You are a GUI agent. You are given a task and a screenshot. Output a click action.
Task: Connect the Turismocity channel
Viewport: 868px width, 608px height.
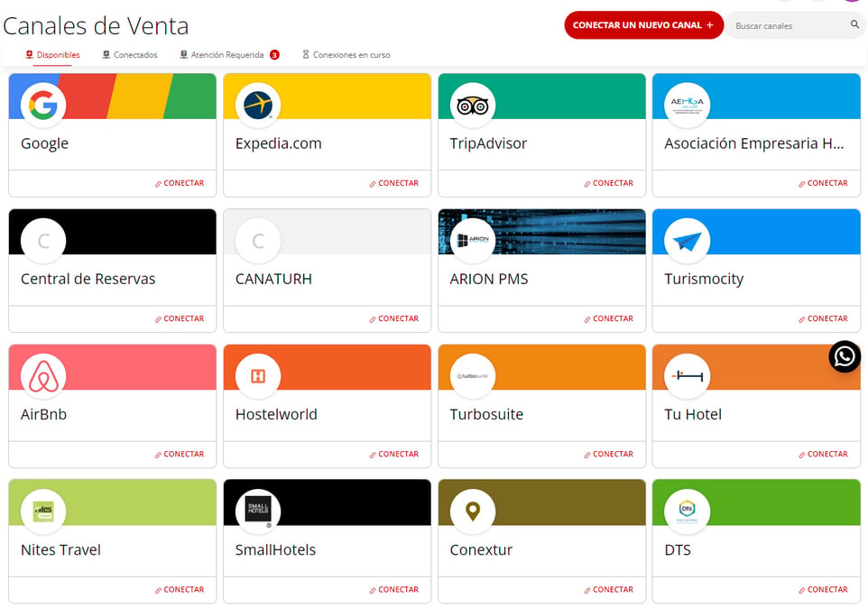click(x=823, y=318)
